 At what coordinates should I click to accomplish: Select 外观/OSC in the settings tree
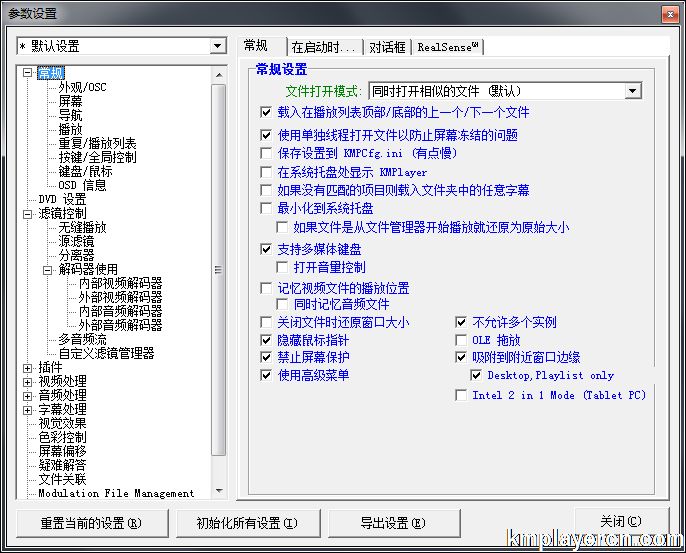click(x=82, y=87)
